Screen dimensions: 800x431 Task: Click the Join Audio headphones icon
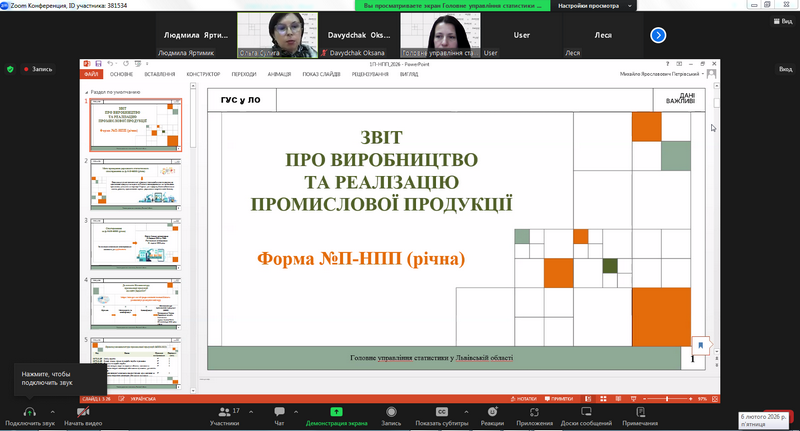point(30,412)
